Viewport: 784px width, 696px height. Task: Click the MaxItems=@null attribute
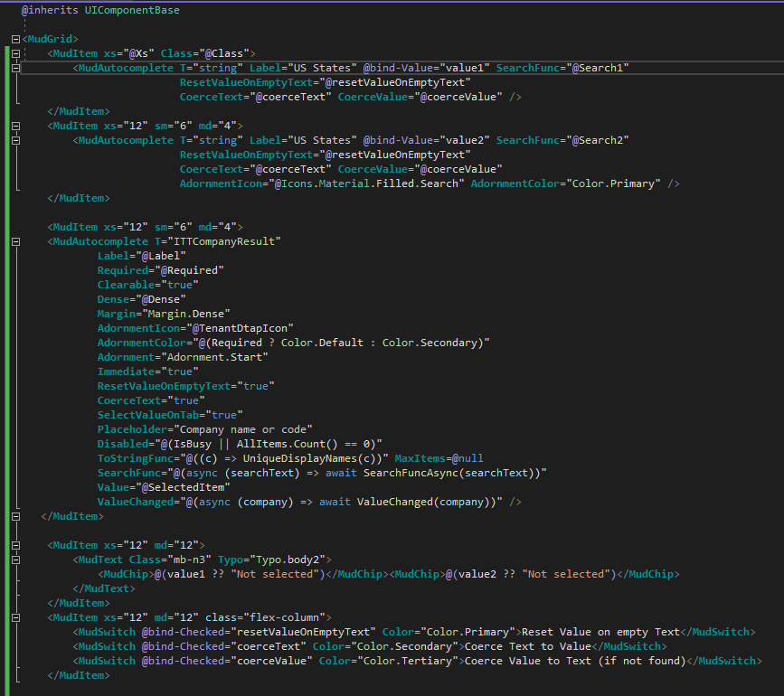(x=439, y=459)
